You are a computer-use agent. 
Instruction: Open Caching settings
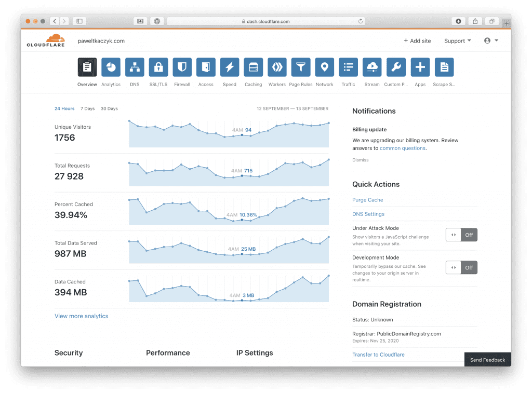pyautogui.click(x=253, y=67)
